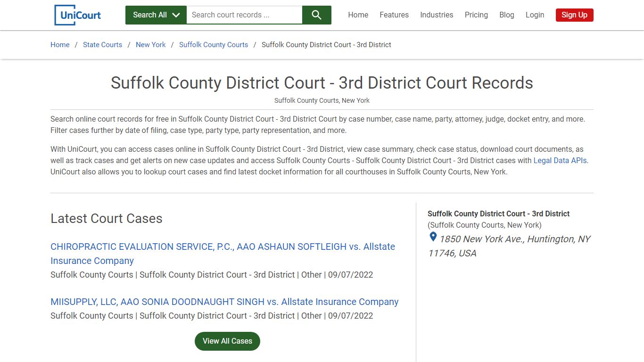Screen dimensions: 644x362
Task: Click the View All Cases button
Action: (227, 341)
